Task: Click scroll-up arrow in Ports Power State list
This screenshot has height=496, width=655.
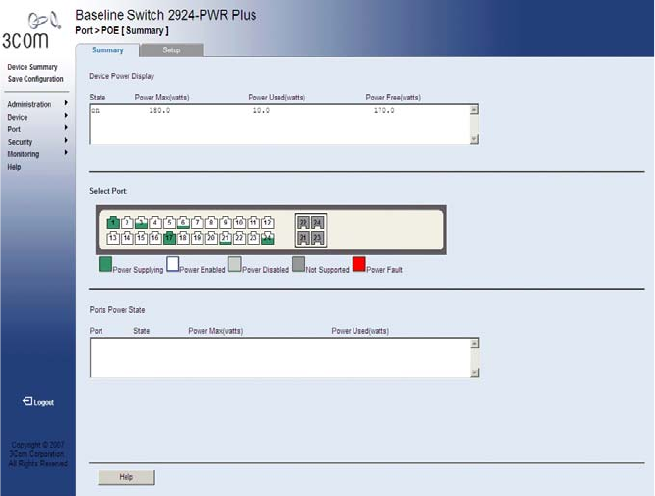Action: tap(475, 344)
